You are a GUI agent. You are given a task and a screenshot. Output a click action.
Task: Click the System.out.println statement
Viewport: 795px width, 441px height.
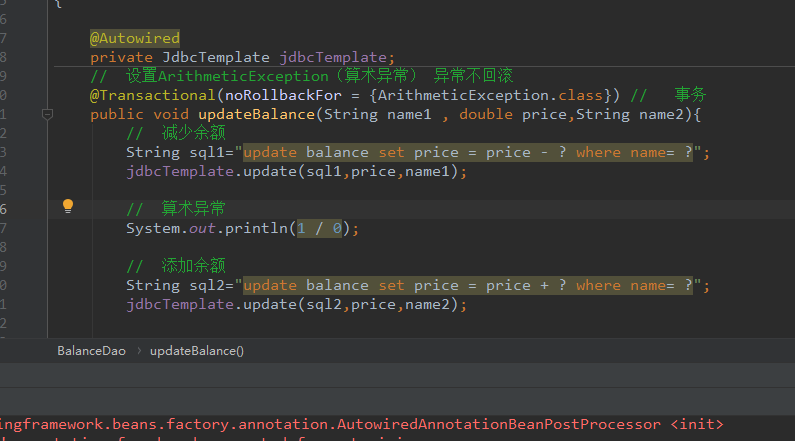pos(242,229)
